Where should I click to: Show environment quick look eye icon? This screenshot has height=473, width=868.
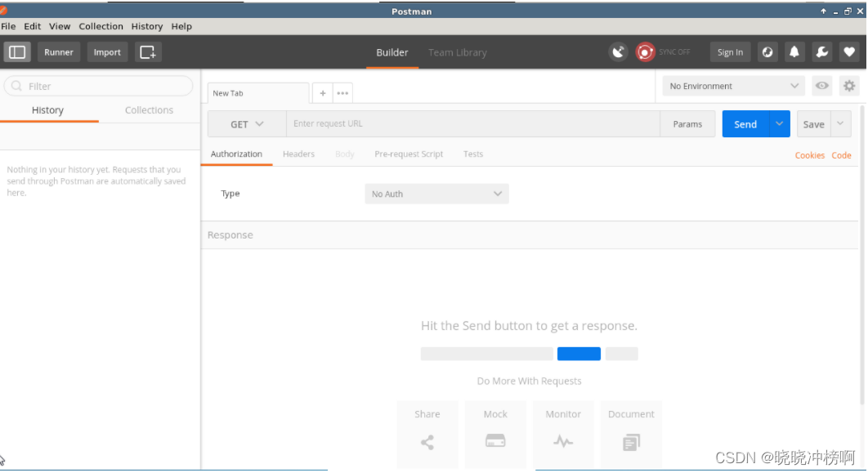[x=822, y=86]
